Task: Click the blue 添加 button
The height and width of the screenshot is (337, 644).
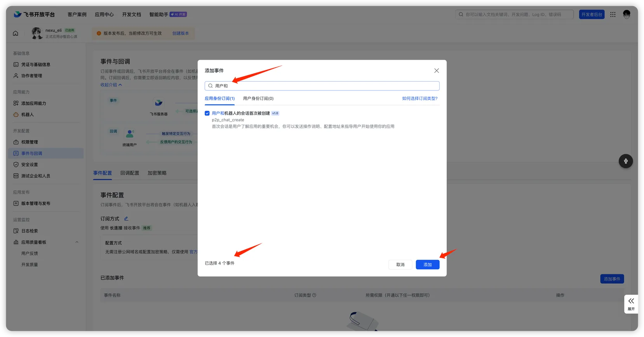Action: 427,265
